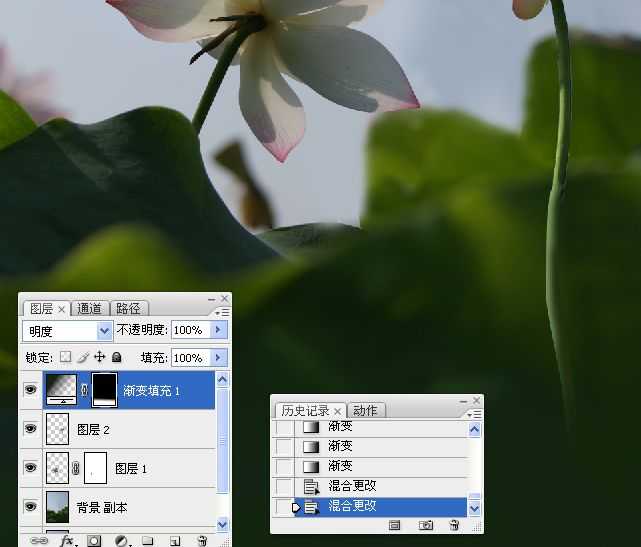Create a new layer group

147,540
